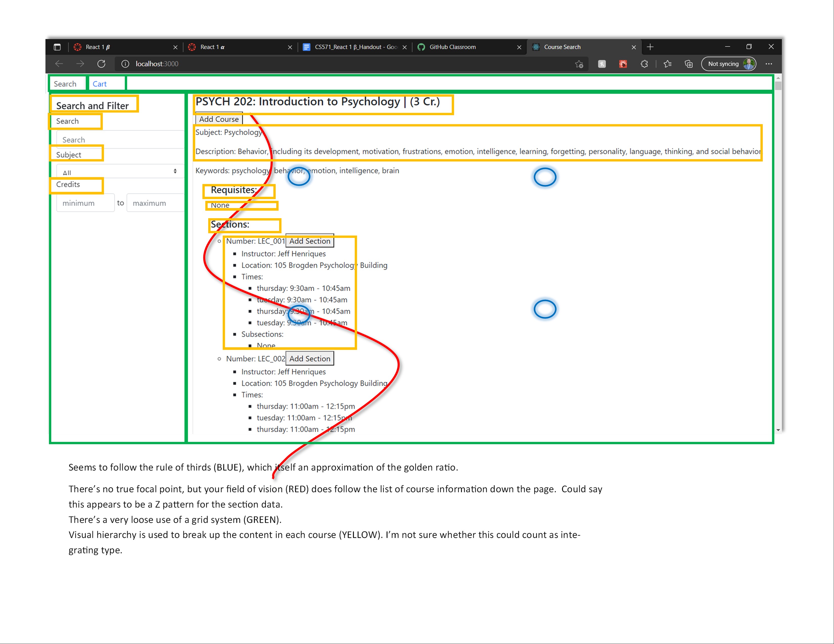Click the Search text input field
Screen dimensions: 834x644
[120, 140]
